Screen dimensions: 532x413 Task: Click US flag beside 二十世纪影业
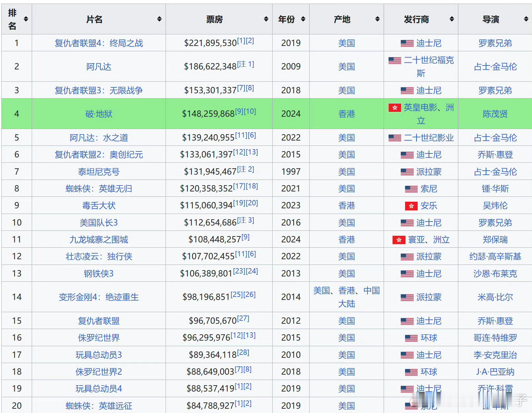[395, 138]
